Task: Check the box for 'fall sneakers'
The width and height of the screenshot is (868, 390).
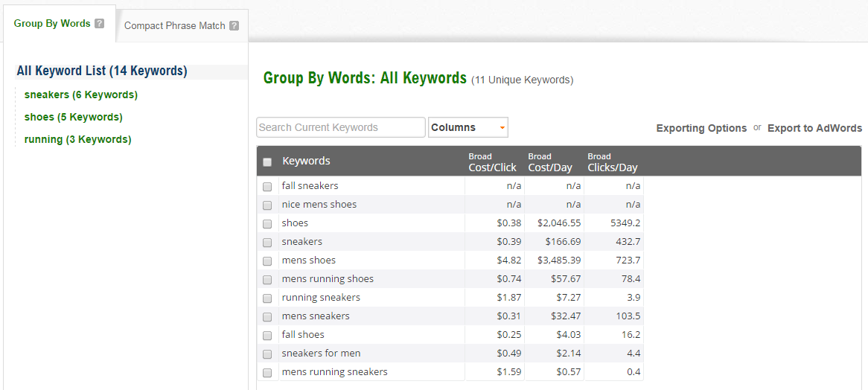Action: click(267, 187)
